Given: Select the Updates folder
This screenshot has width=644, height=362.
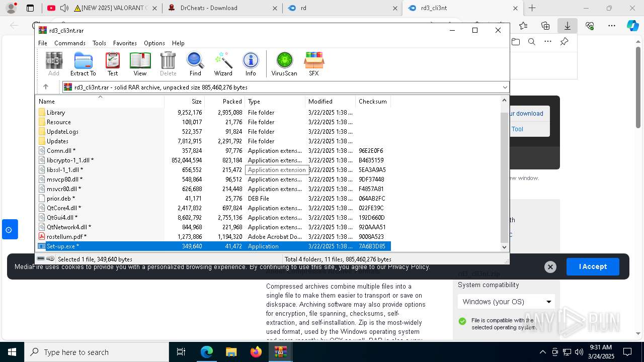Looking at the screenshot, I should coord(57,141).
